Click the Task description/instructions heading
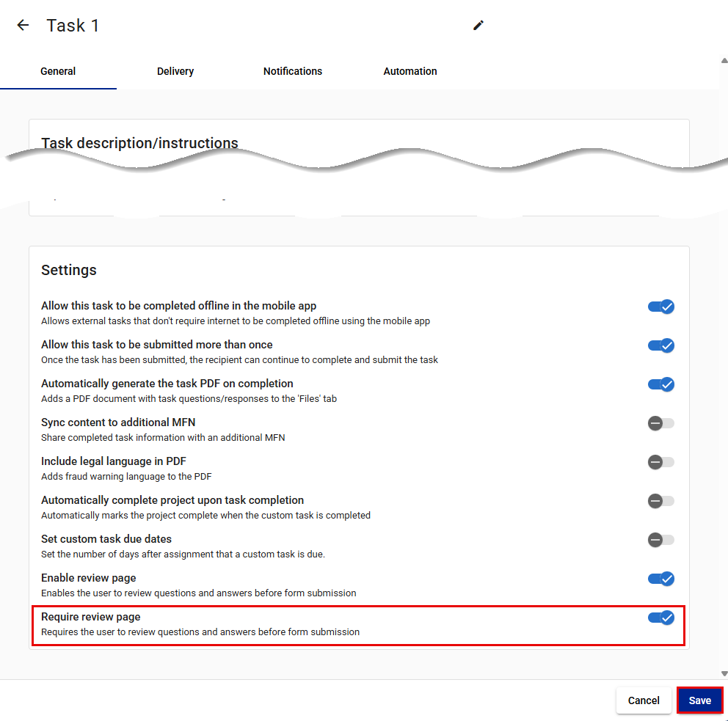This screenshot has width=728, height=721. pyautogui.click(x=139, y=143)
